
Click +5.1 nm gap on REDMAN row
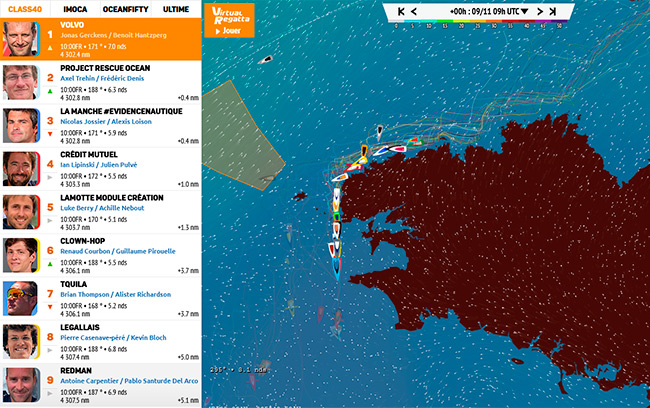(x=188, y=400)
